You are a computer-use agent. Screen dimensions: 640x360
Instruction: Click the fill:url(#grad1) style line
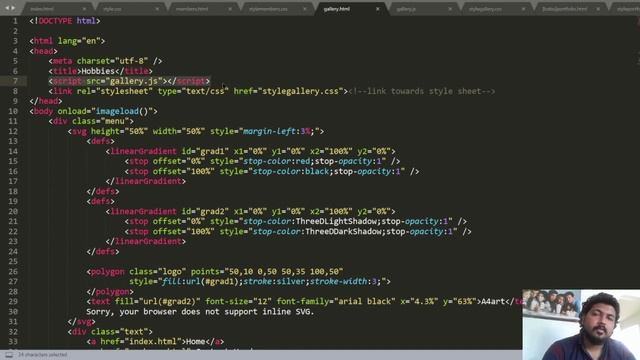coord(260,281)
